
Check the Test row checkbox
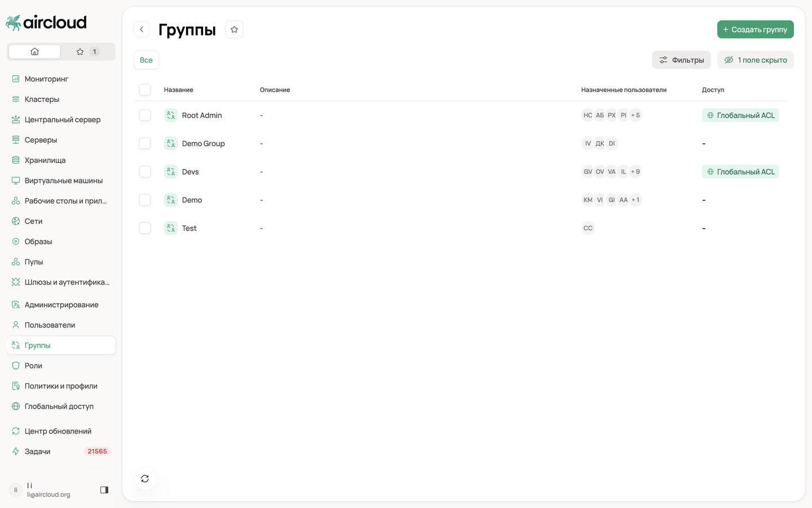145,228
